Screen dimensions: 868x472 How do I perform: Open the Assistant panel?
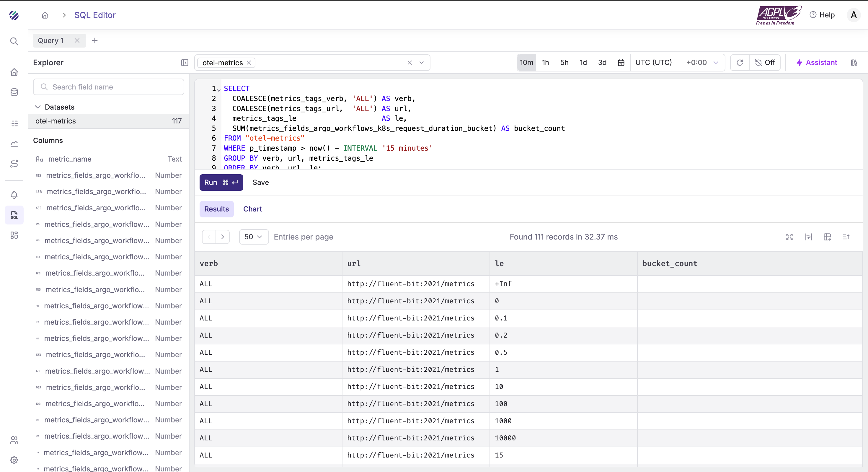pyautogui.click(x=817, y=63)
